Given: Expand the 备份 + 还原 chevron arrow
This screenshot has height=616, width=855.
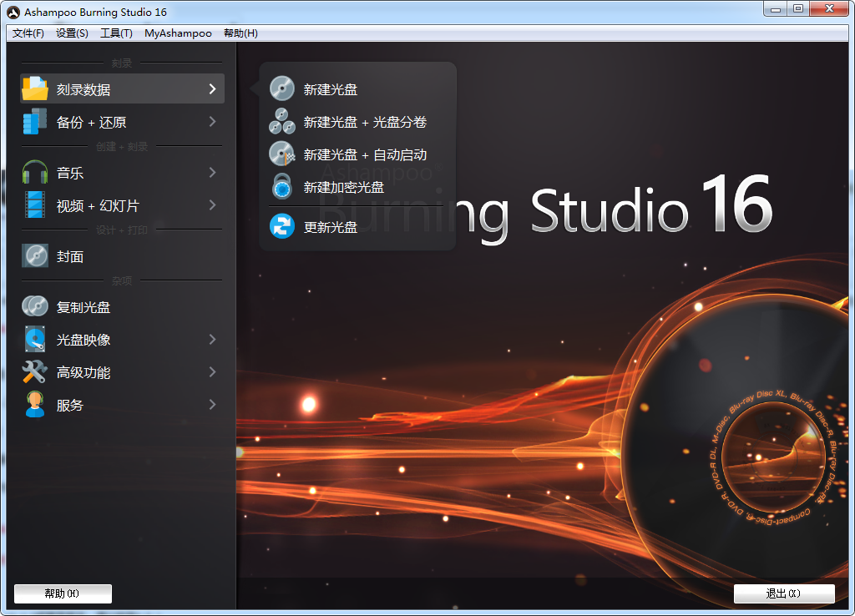Looking at the screenshot, I should 213,122.
